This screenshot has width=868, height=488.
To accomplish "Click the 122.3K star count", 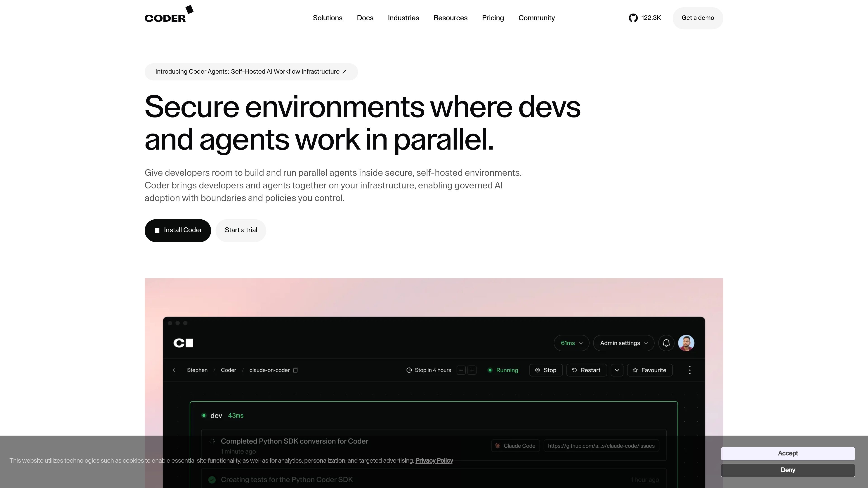I will (651, 18).
